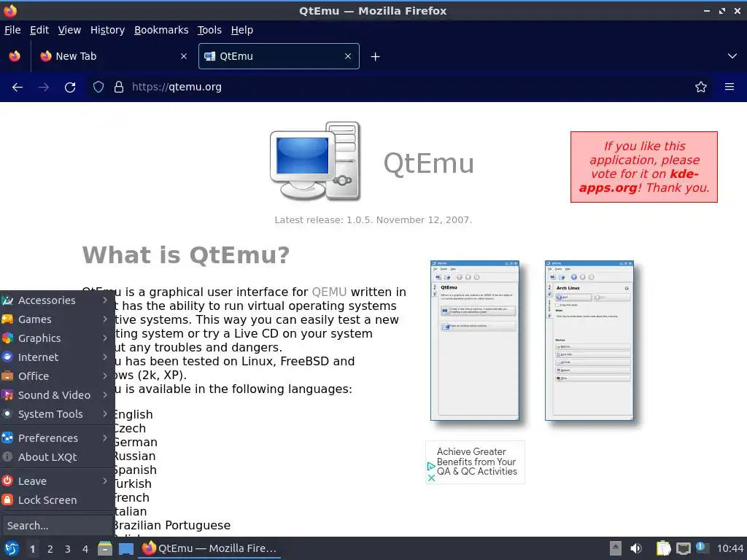Open a new tab with the plus button
Screen dimensions: 747x560
[x=376, y=57]
